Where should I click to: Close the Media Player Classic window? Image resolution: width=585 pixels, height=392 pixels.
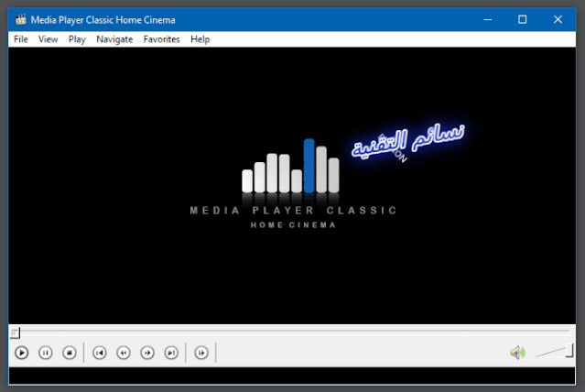558,19
